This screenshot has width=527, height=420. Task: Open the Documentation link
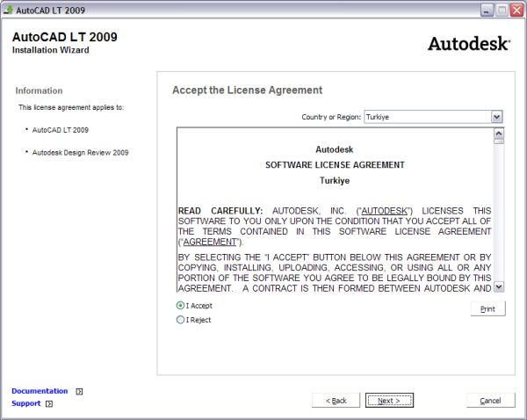tap(40, 391)
